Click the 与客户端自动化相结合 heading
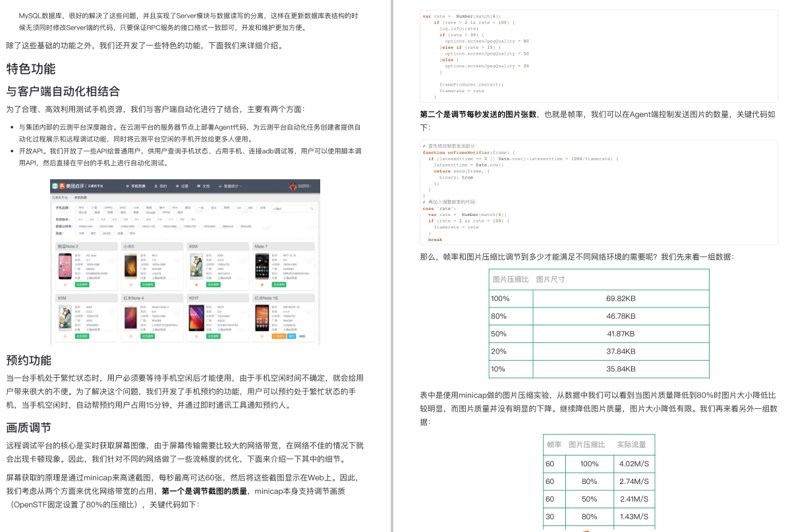 63,91
